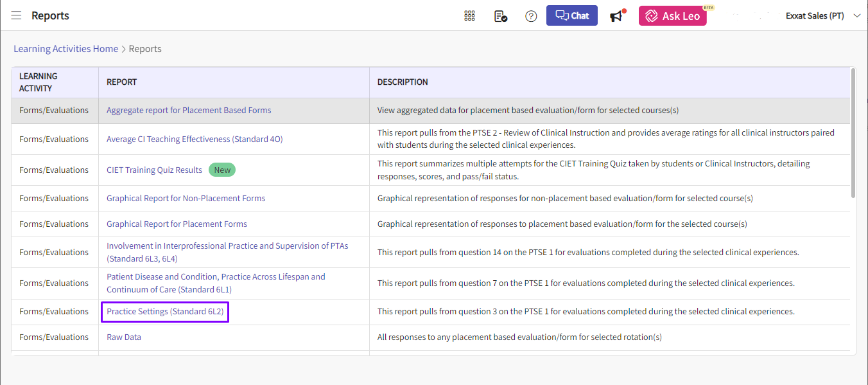868x385 pixels.
Task: View announcements via the megaphone icon
Action: (617, 16)
